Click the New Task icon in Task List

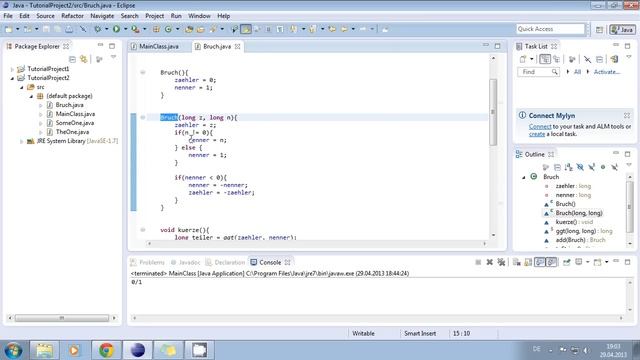click(523, 59)
